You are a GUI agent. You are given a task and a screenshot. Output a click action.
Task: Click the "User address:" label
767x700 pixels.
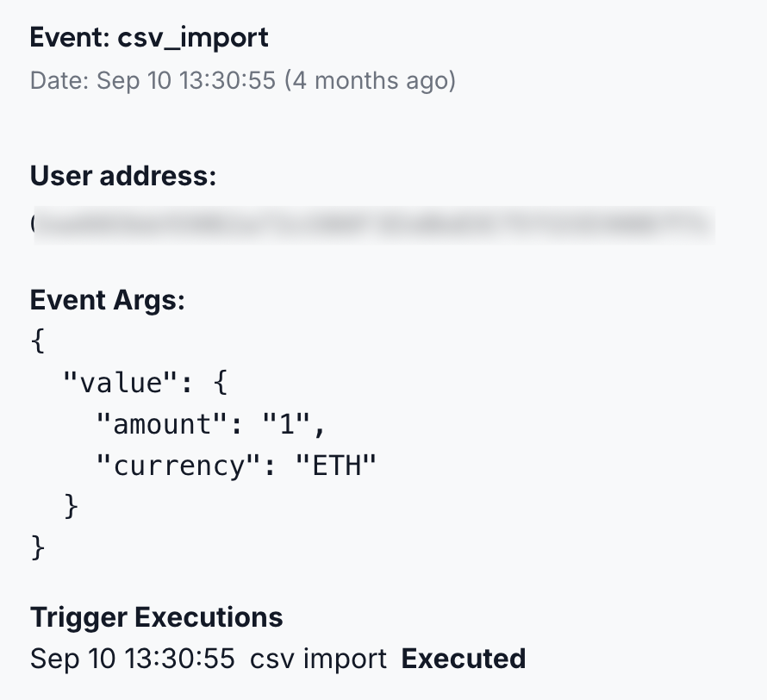(122, 177)
